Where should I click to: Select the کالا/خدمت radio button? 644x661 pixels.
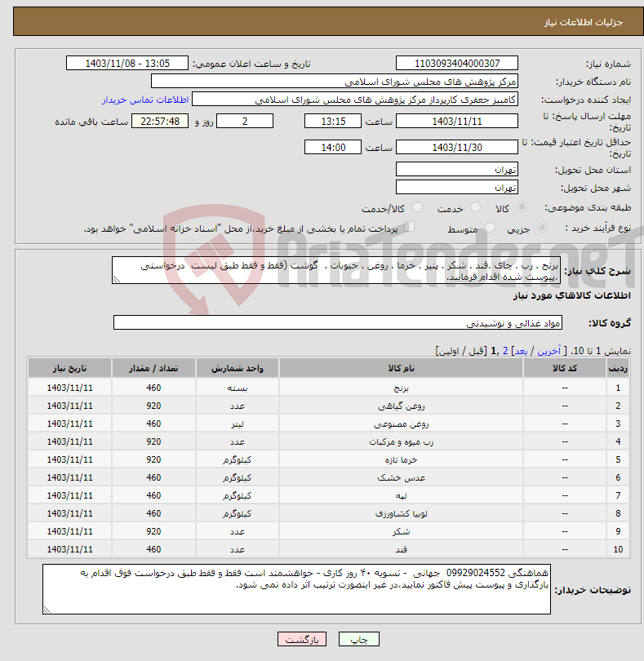(x=417, y=207)
